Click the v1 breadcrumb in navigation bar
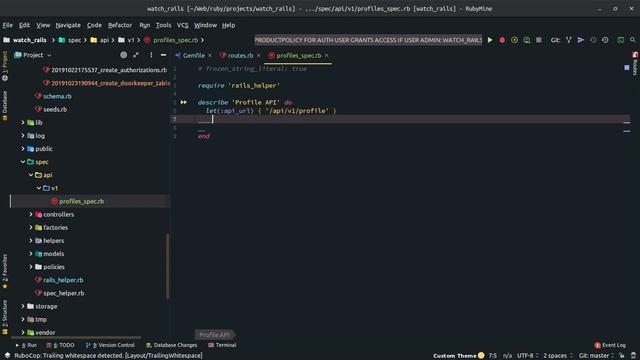This screenshot has width=640, height=360. 127,40
